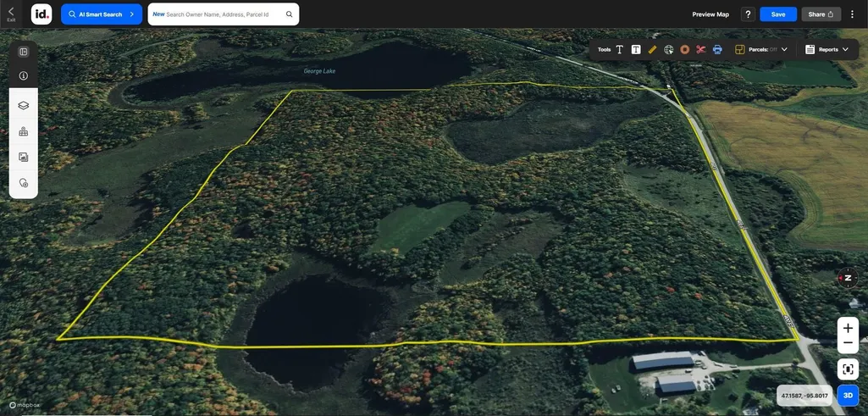Toggle the left sidebar panel
This screenshot has height=416, width=868.
coord(23,52)
